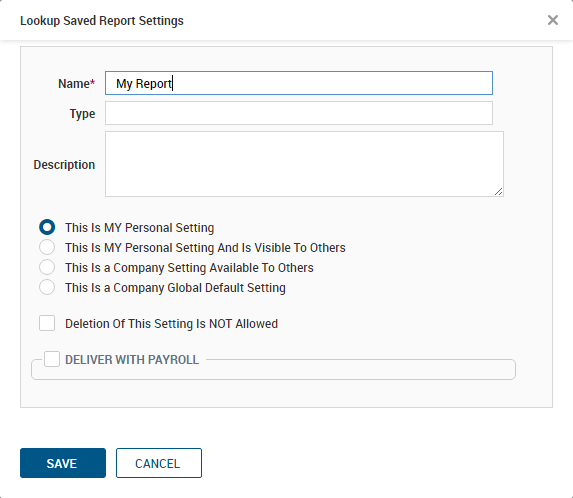
Task: Focus the Type input field
Action: tap(299, 113)
